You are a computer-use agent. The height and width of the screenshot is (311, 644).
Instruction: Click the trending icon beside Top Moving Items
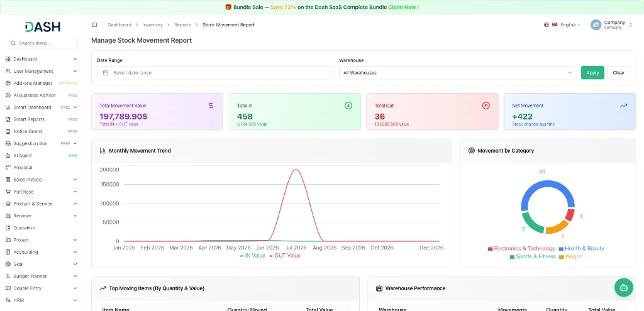click(x=103, y=288)
